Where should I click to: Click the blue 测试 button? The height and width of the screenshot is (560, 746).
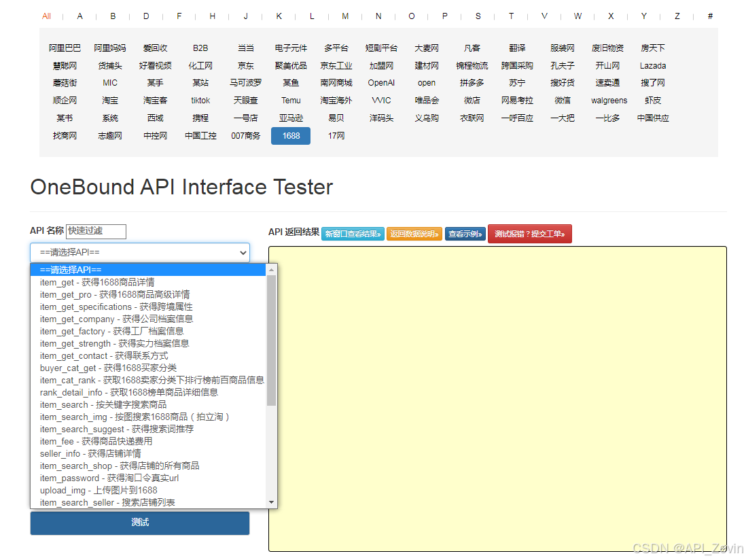point(140,523)
